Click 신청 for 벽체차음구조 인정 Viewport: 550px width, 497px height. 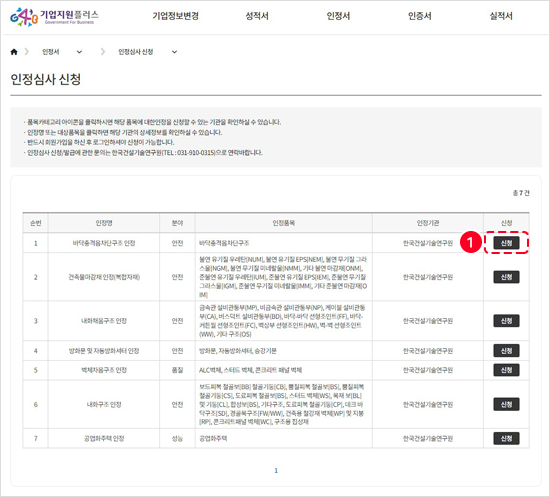(x=506, y=370)
